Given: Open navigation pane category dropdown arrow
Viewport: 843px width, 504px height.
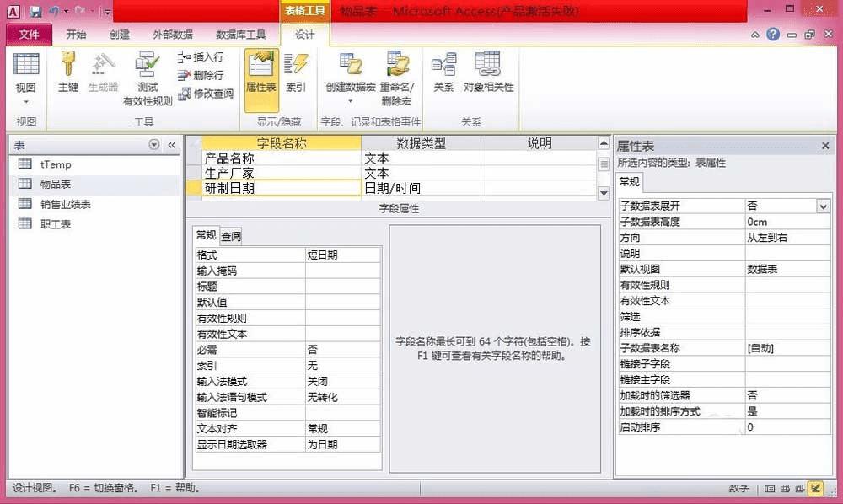Looking at the screenshot, I should click(x=154, y=144).
